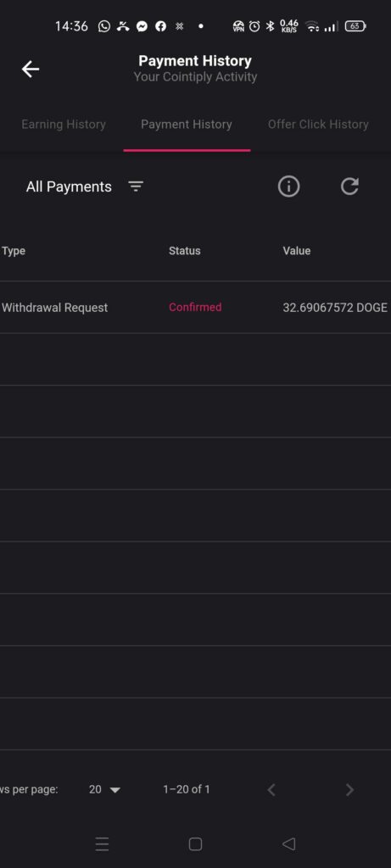This screenshot has width=391, height=868.
Task: Expand the rows per page dropdown arrow
Action: click(x=115, y=790)
